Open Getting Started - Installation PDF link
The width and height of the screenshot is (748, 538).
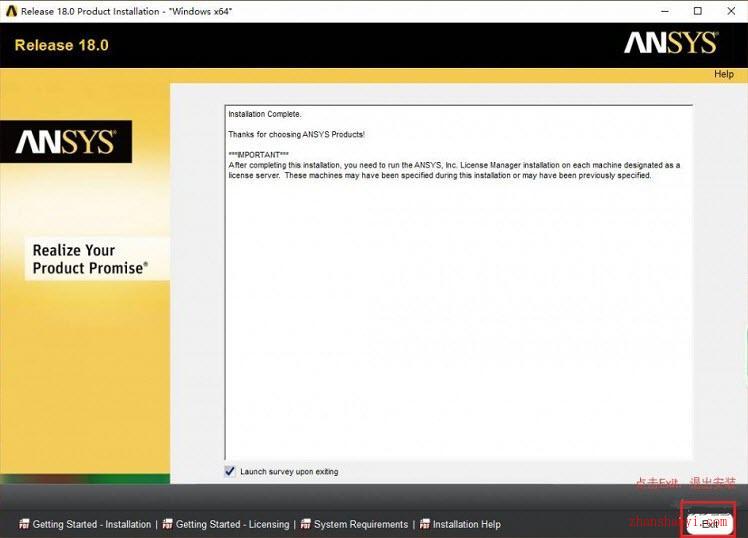[x=92, y=524]
